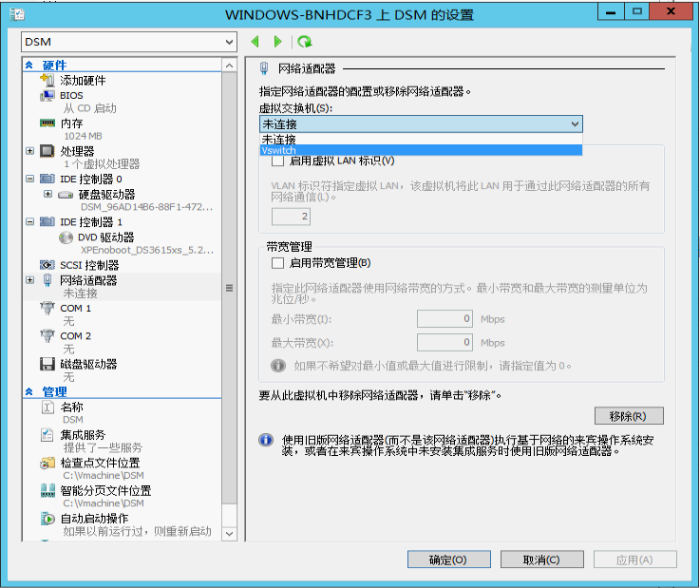This screenshot has height=588, width=700.
Task: Select 添加硬件 in hardware list
Action: 83,81
